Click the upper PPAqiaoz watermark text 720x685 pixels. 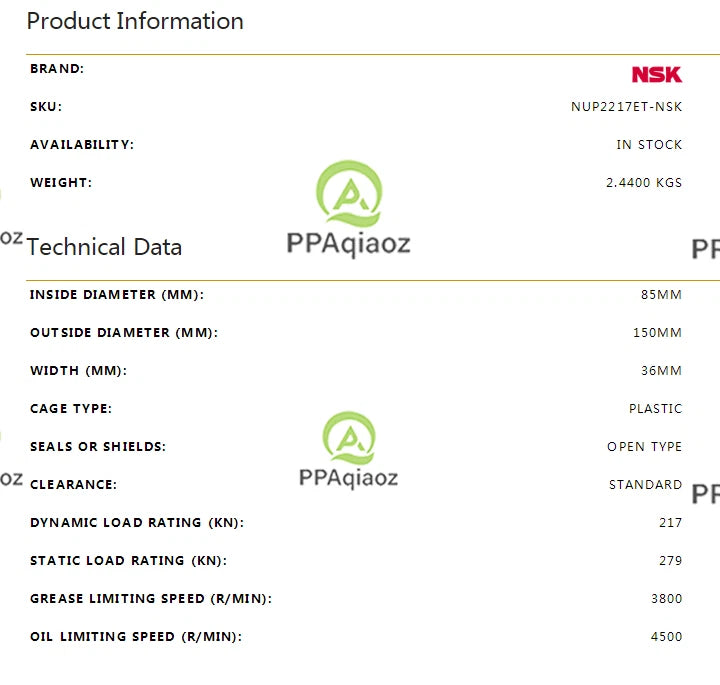click(x=349, y=244)
